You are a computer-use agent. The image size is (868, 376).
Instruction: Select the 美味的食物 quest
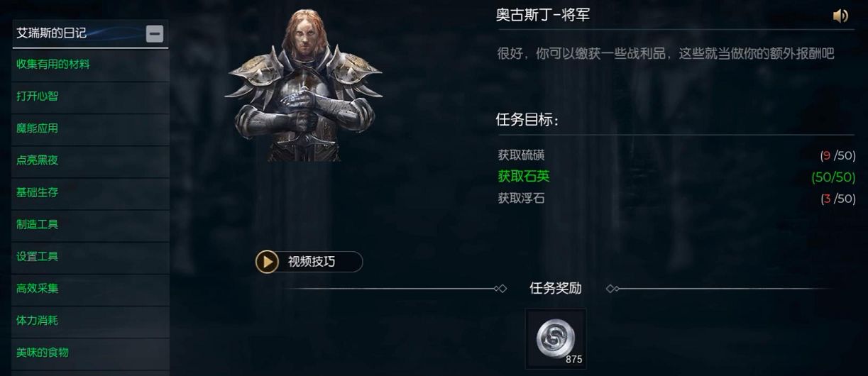[90, 353]
